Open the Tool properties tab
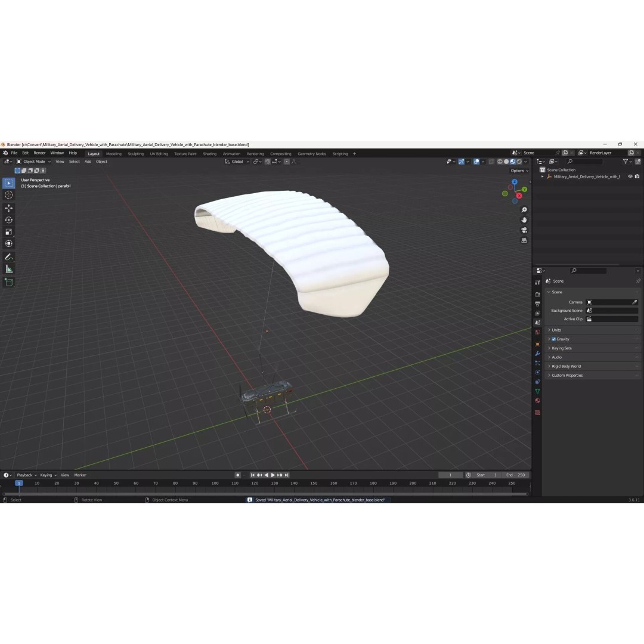 (x=537, y=283)
